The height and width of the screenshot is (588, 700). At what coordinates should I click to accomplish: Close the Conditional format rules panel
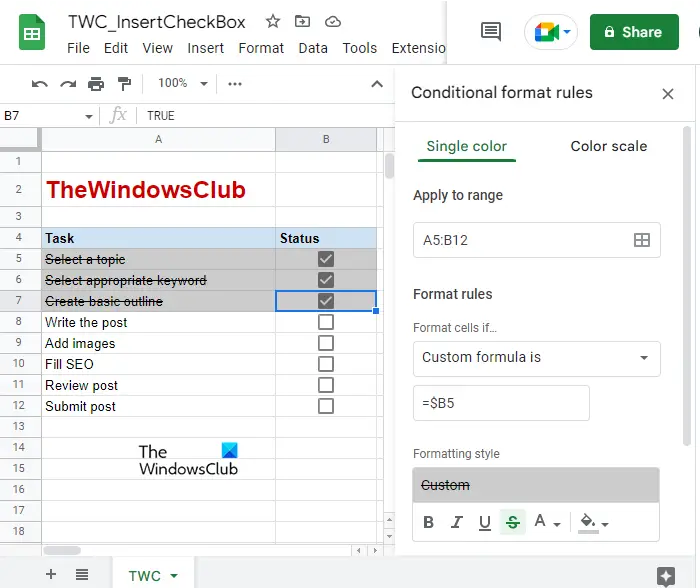(667, 94)
